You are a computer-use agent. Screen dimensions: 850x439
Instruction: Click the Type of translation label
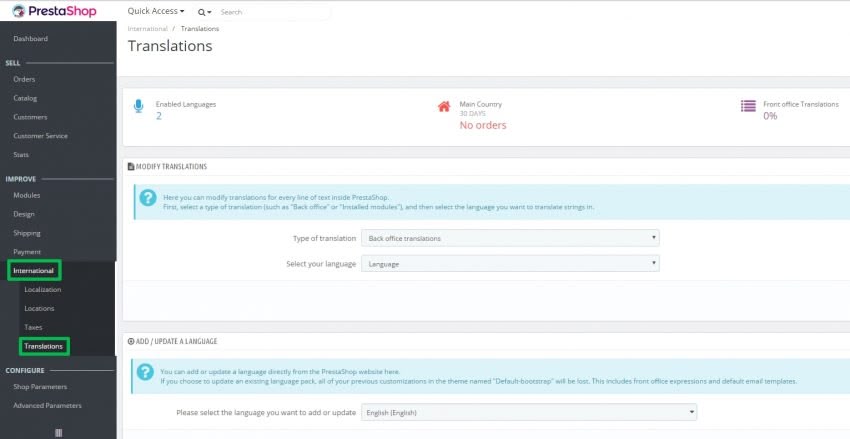click(324, 238)
